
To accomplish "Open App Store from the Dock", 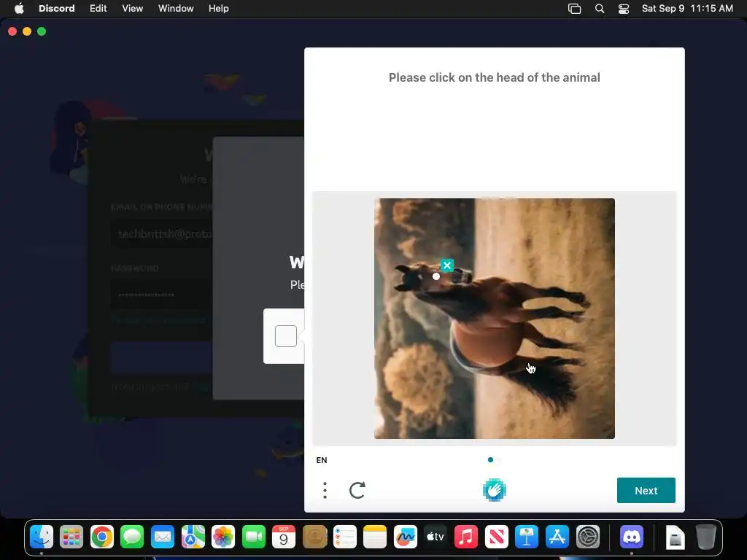I will pos(557,537).
